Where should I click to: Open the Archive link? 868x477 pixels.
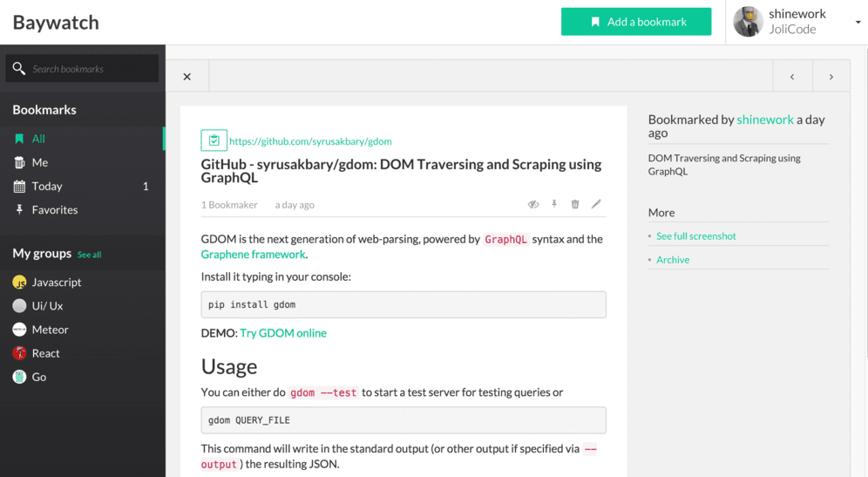coord(673,260)
